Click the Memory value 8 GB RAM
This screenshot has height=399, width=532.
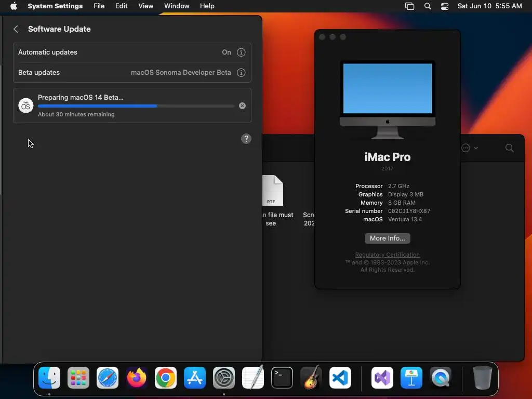(402, 203)
